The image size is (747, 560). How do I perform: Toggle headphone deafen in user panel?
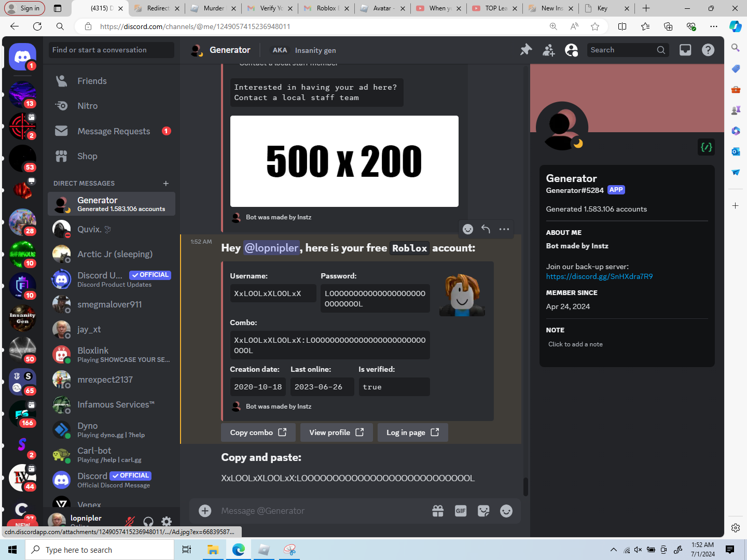(148, 521)
